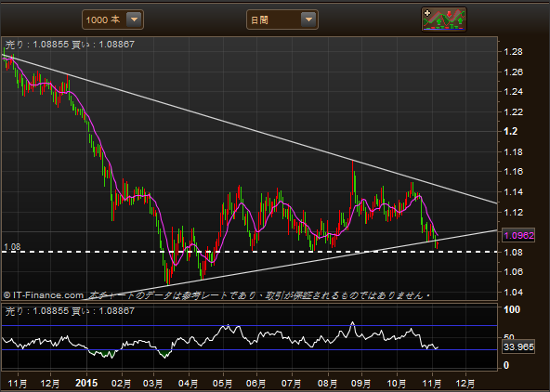The image size is (550, 392).
Task: Open the chart indicators icon with arrows
Action: tap(444, 20)
